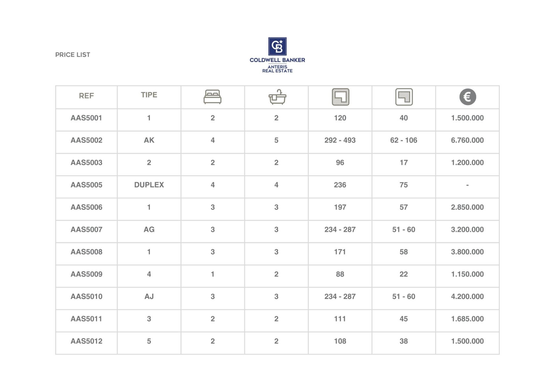Click the REF column header

[x=86, y=96]
